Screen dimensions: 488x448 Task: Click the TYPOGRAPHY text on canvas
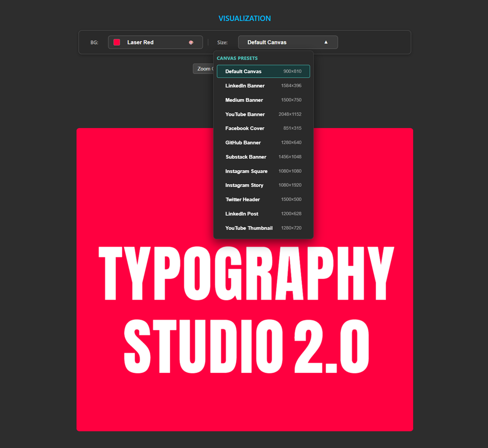(245, 273)
